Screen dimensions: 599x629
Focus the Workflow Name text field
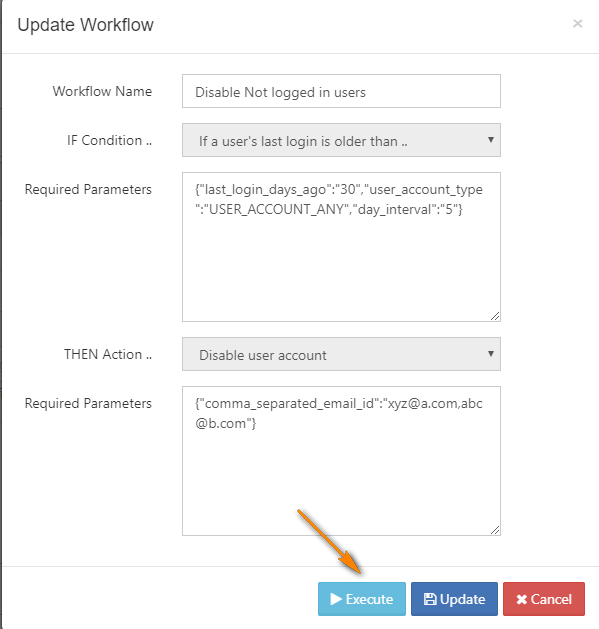click(x=341, y=91)
